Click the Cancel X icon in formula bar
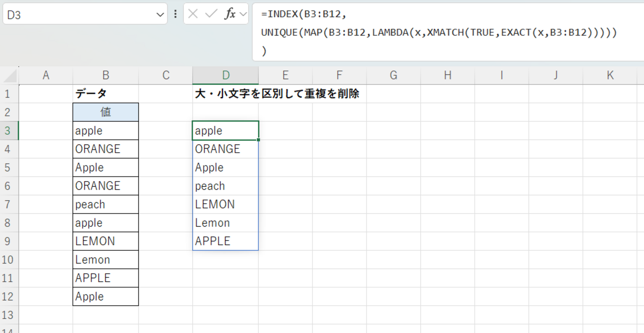Image resolution: width=644 pixels, height=333 pixels. [193, 14]
